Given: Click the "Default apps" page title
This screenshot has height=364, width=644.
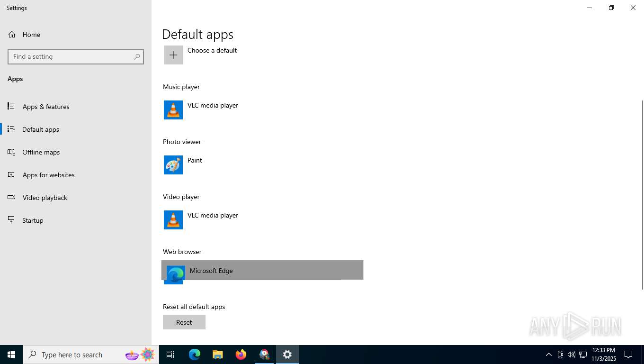Looking at the screenshot, I should pyautogui.click(x=197, y=34).
